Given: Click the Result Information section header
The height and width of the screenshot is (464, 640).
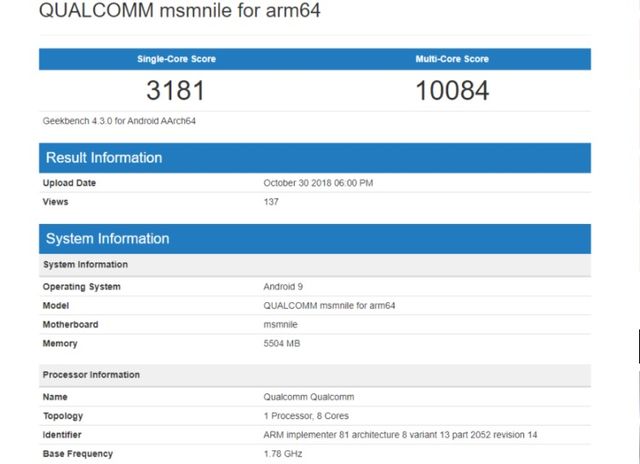Looking at the screenshot, I should [x=104, y=158].
